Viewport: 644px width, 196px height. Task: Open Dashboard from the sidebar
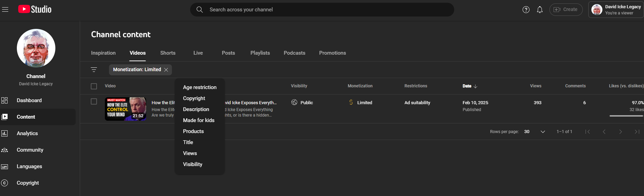point(29,100)
